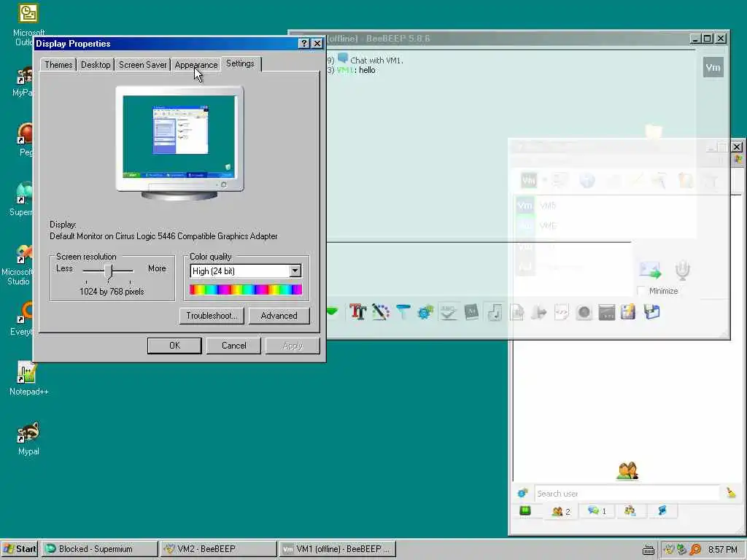The image size is (747, 560).
Task: Open the blue pin tab in BeeBEEP
Action: [x=662, y=511]
